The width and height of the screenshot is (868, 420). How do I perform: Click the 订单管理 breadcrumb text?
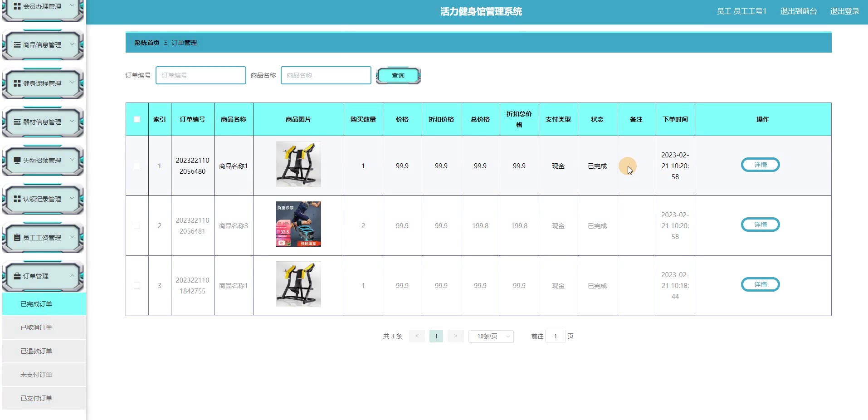point(184,43)
